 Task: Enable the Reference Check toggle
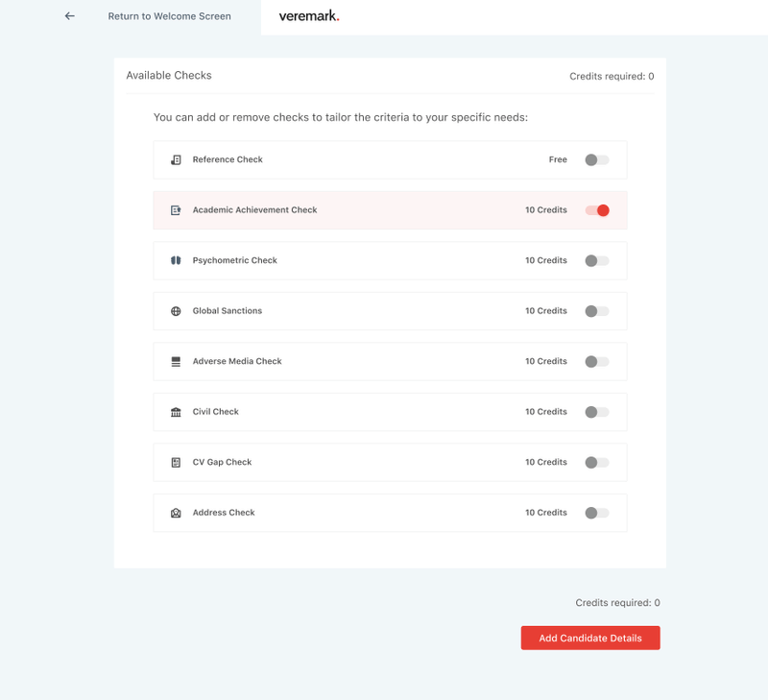tap(596, 160)
